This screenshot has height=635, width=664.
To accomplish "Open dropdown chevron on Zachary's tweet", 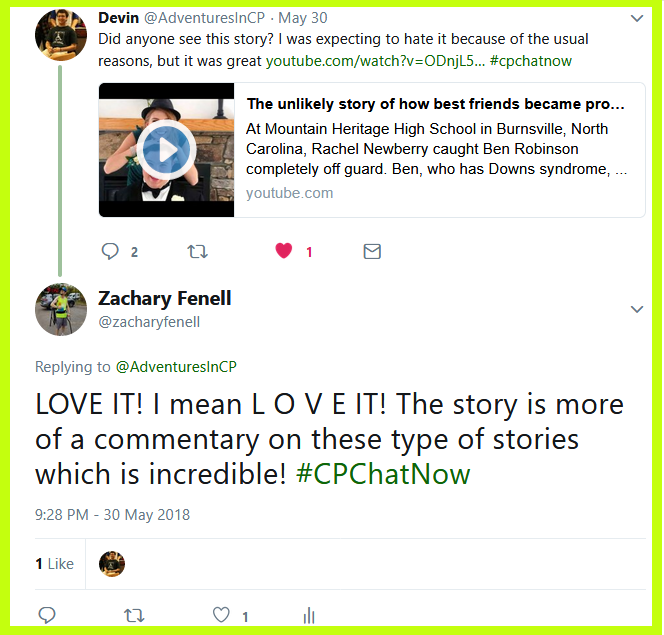I will pos(637,309).
